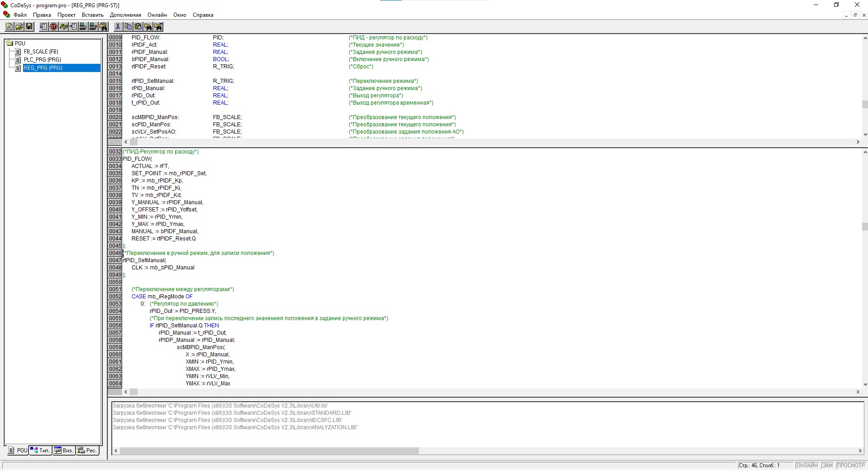
Task: Switch to the Тип. data types tab
Action: 41,451
